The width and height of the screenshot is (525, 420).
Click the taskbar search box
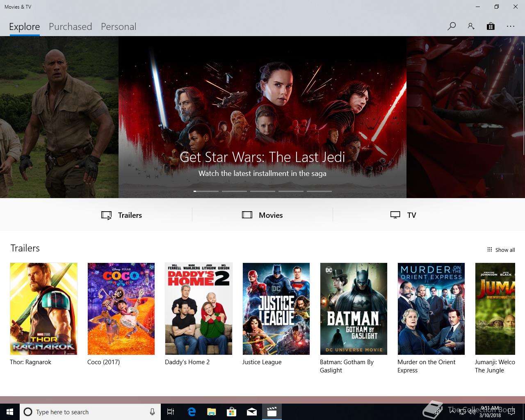(89, 412)
